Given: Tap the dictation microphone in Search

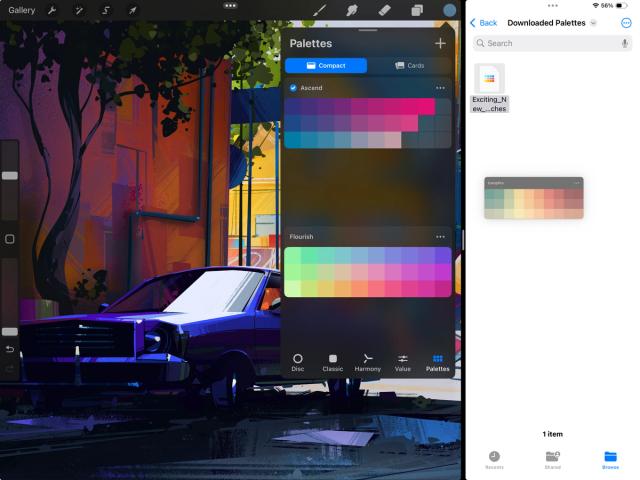Looking at the screenshot, I should 624,43.
